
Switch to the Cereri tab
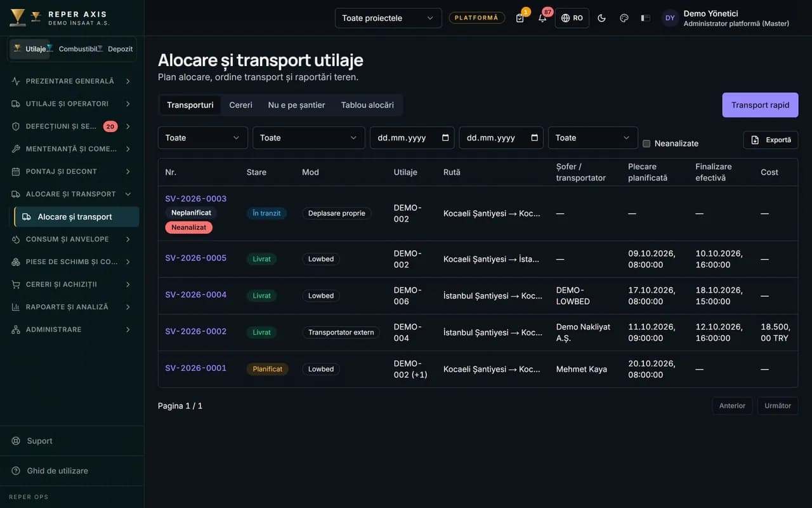click(x=240, y=105)
